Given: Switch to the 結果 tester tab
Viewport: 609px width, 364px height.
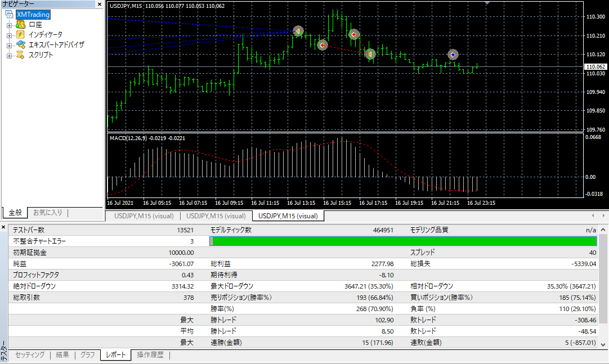Looking at the screenshot, I should coord(62,354).
